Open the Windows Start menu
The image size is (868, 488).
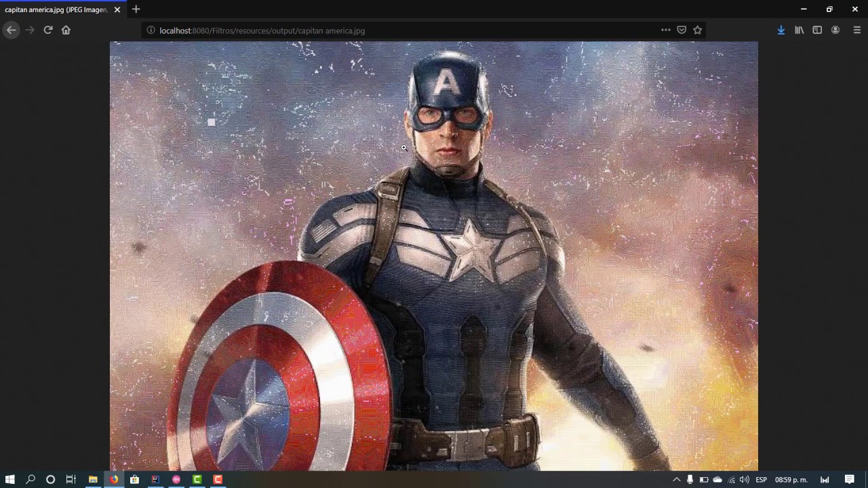tap(10, 479)
